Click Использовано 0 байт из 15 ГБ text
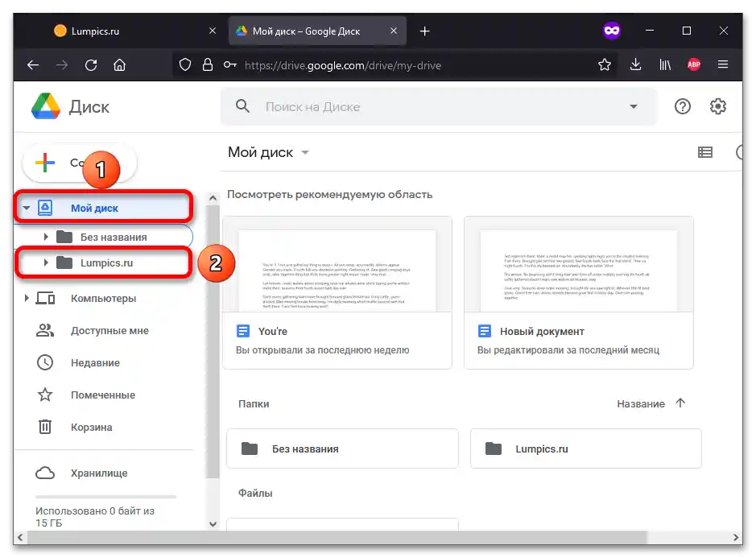The width and height of the screenshot is (756, 558). [x=95, y=517]
